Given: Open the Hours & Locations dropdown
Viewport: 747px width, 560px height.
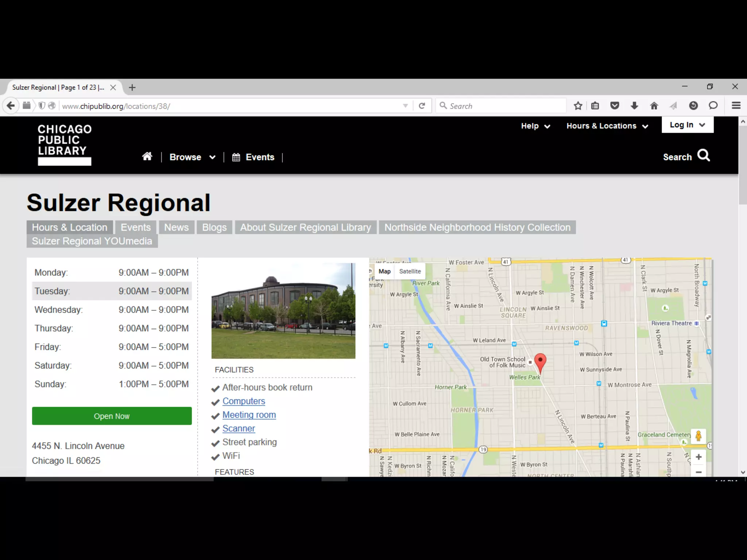Looking at the screenshot, I should point(607,126).
